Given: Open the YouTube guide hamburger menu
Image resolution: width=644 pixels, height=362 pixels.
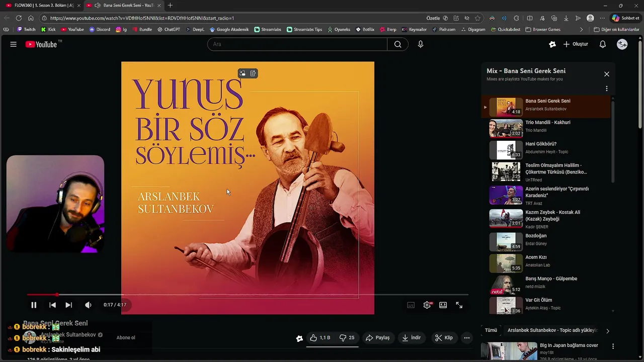Looking at the screenshot, I should coord(14,44).
